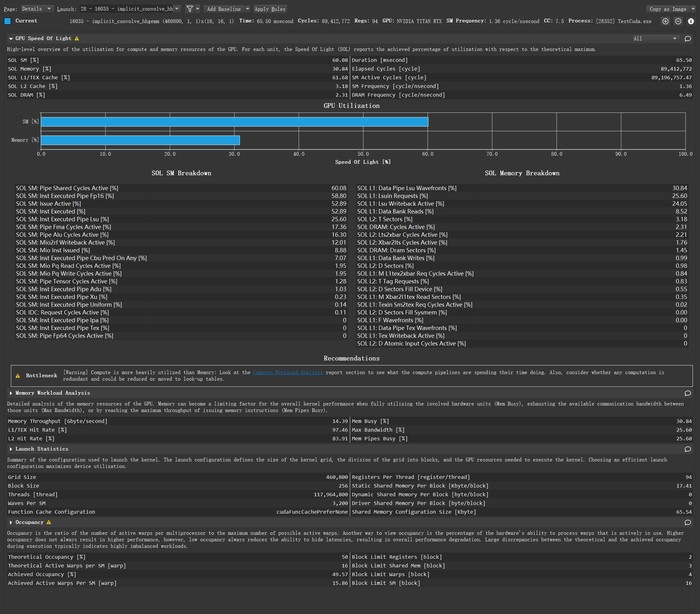This screenshot has width=700, height=614.
Task: Click the zoom-in plus icon top right
Action: [x=666, y=21]
